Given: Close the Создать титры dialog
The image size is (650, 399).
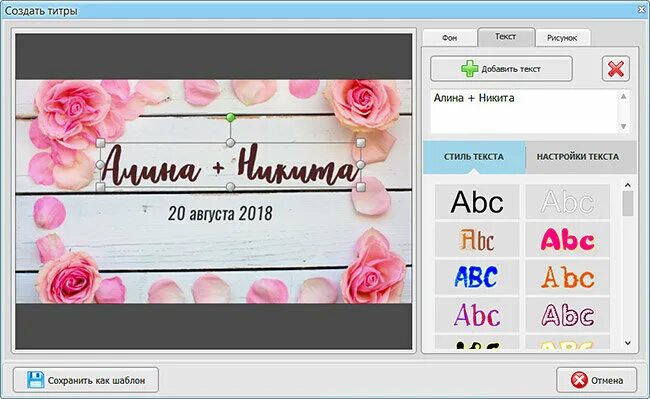Looking at the screenshot, I should [x=641, y=10].
